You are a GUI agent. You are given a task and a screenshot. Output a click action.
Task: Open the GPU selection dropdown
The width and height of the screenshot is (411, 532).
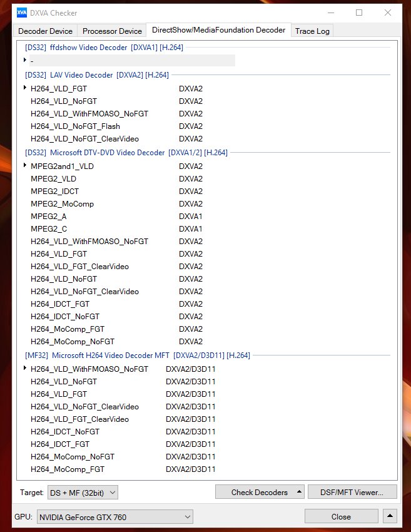tap(115, 517)
